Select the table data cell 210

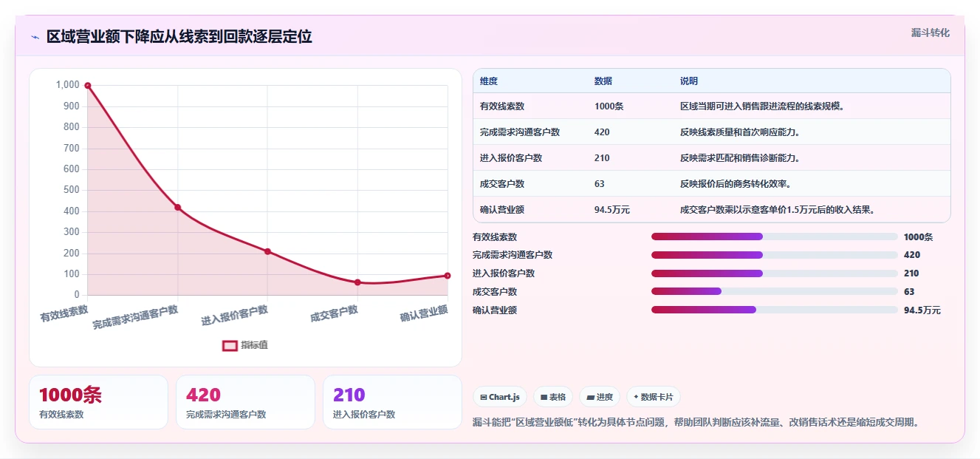coord(602,158)
